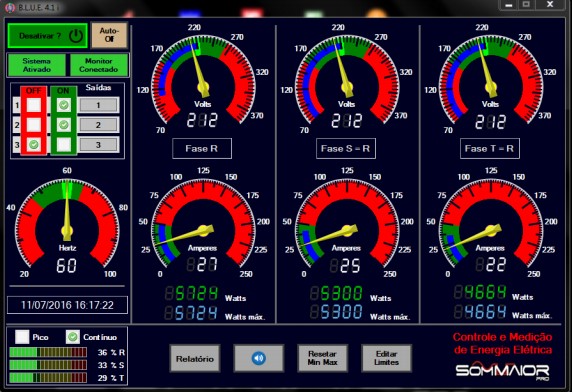Click the 36 % R load bar
Image resolution: width=572 pixels, height=392 pixels.
48,352
